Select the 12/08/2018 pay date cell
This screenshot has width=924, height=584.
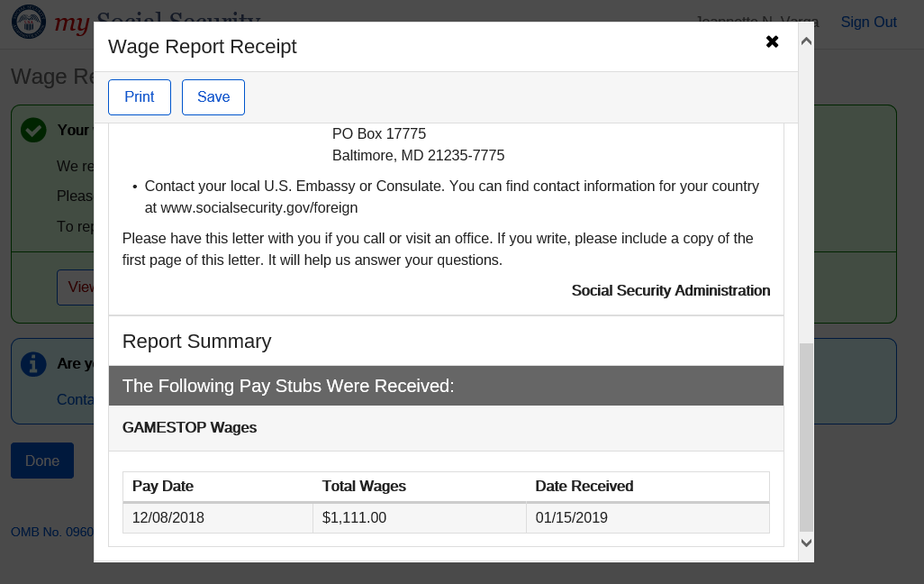(168, 518)
